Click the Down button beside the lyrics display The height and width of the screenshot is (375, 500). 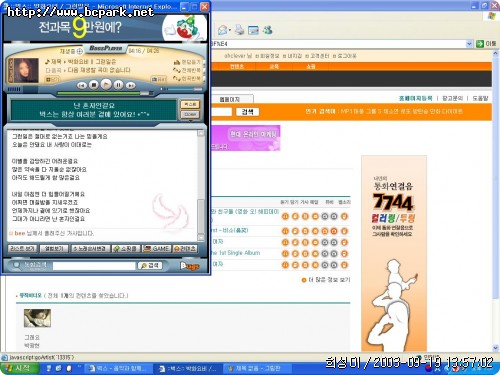(x=190, y=114)
